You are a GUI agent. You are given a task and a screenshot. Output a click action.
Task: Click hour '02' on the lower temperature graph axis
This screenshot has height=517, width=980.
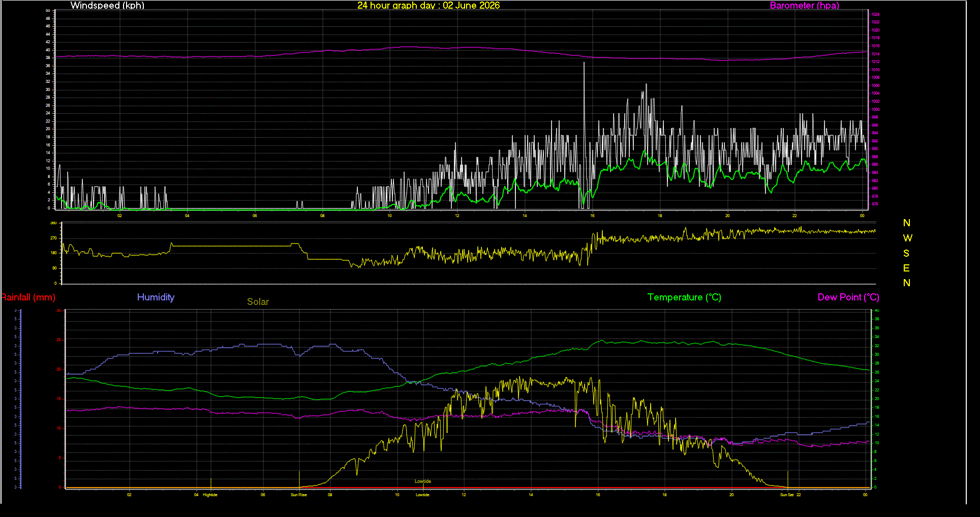[129, 495]
